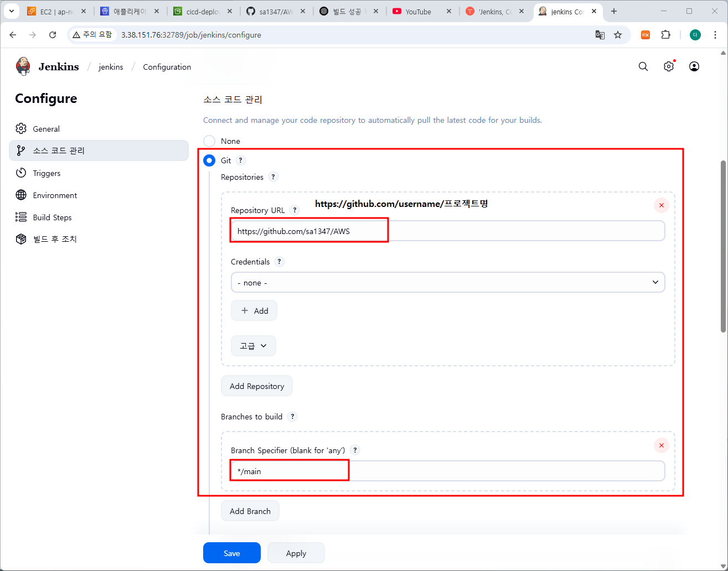Open help for Branch Specifier
This screenshot has height=571, width=728.
pos(355,450)
